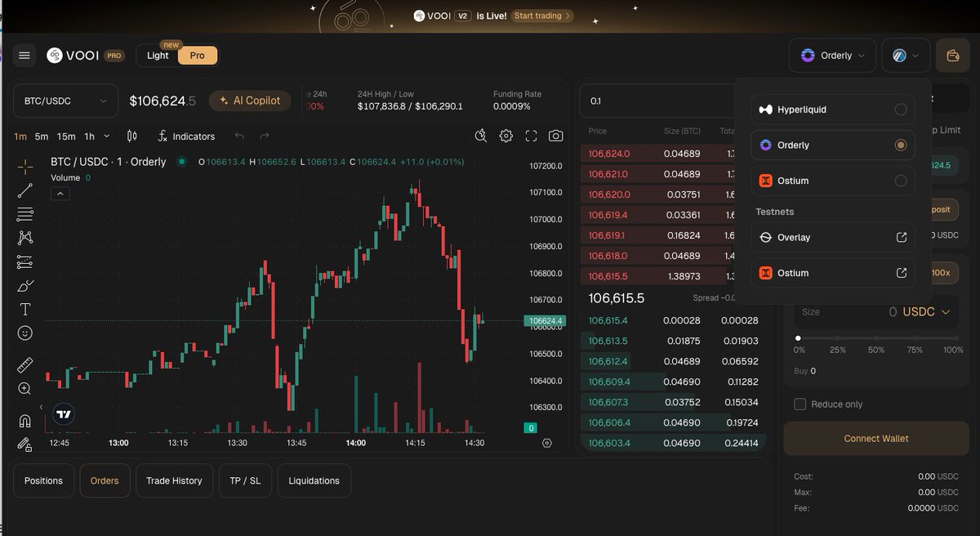
Task: Open the emoji icons tool
Action: point(25,333)
